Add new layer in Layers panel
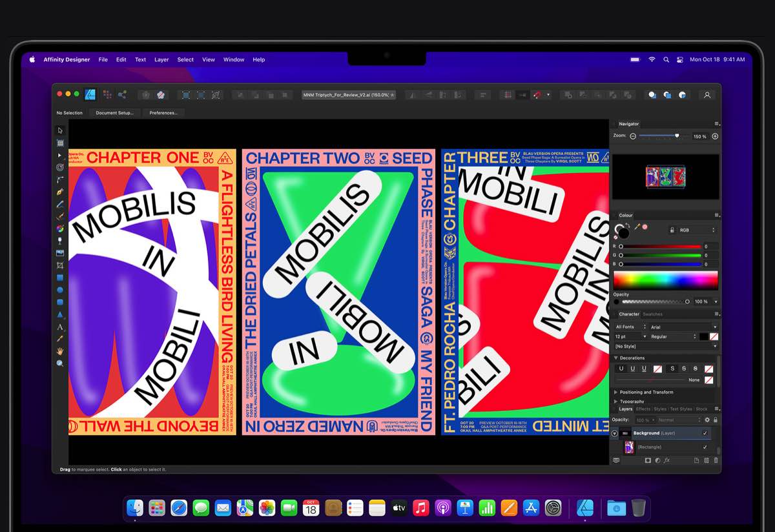775x532 pixels. (x=697, y=460)
